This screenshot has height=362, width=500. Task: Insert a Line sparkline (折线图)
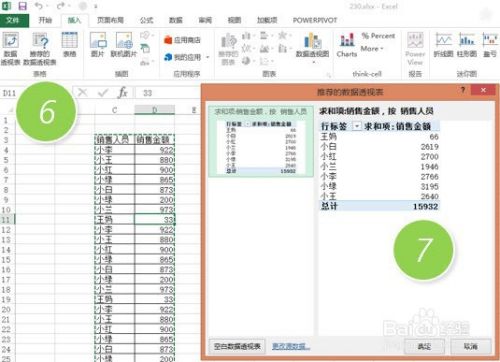pos(443,45)
